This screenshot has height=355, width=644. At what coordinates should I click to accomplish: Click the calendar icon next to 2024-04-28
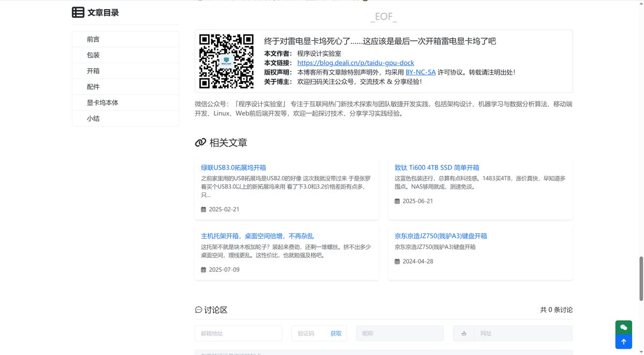point(397,262)
